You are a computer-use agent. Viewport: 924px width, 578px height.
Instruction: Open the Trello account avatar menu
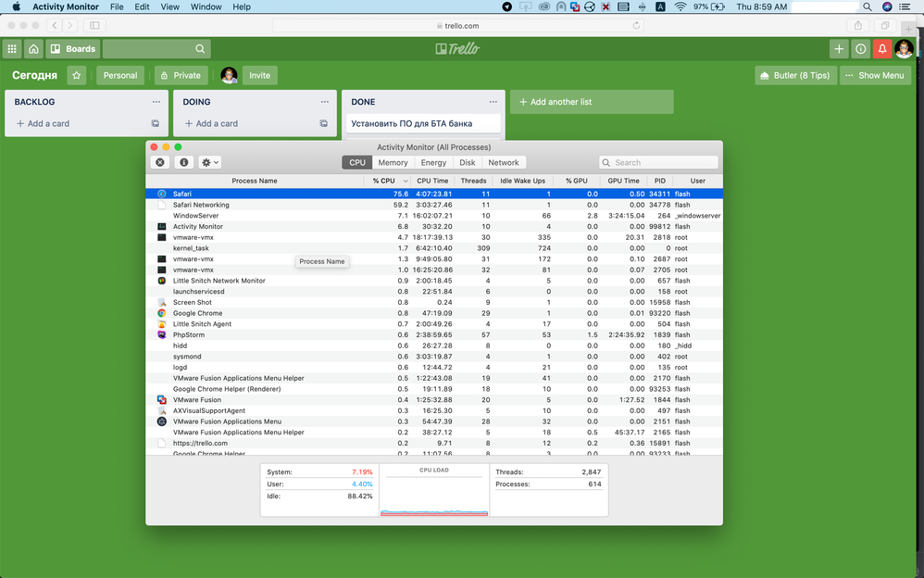pyautogui.click(x=904, y=49)
